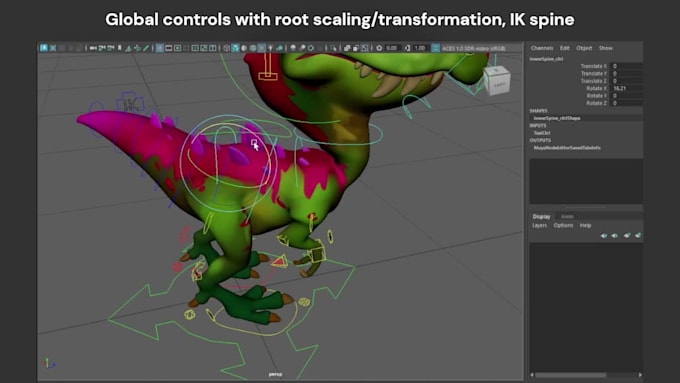Select smooth shade all icon in viewport toolbar
This screenshot has height=383, width=680.
[x=235, y=48]
